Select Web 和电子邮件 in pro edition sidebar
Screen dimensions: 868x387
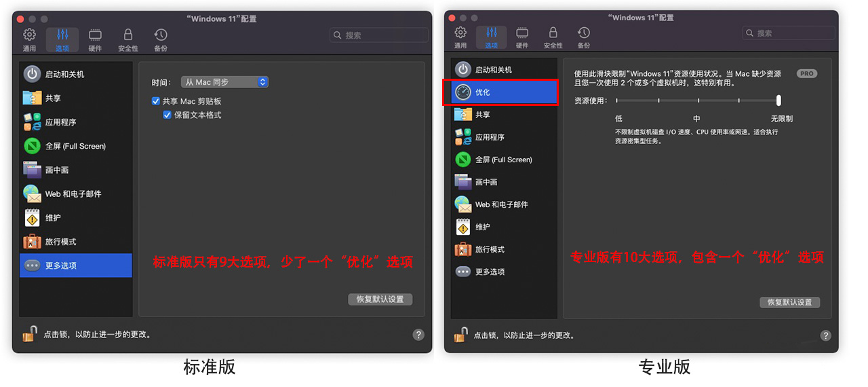[x=504, y=204]
